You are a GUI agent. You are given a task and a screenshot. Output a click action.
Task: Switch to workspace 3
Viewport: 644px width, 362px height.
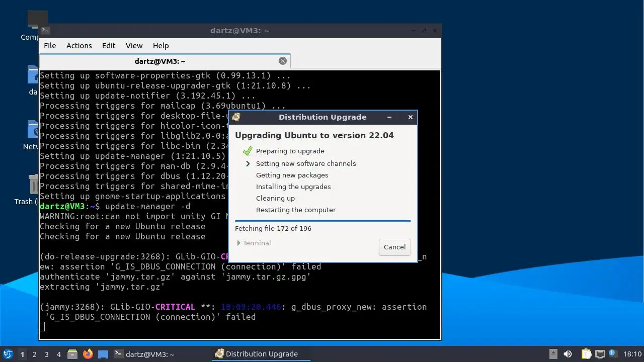[46, 354]
